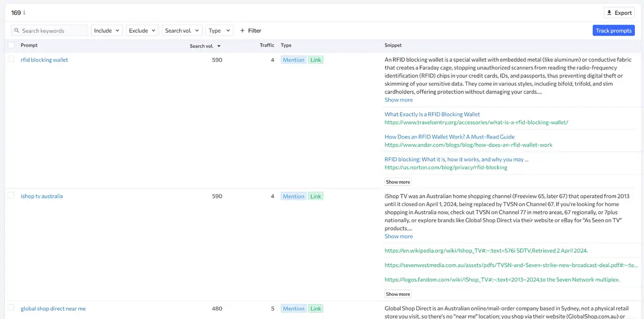Click the Prompt column header
This screenshot has height=319, width=644.
tap(29, 45)
